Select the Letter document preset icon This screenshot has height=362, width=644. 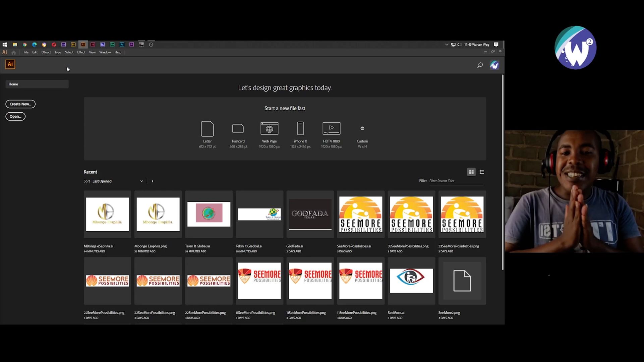(207, 129)
